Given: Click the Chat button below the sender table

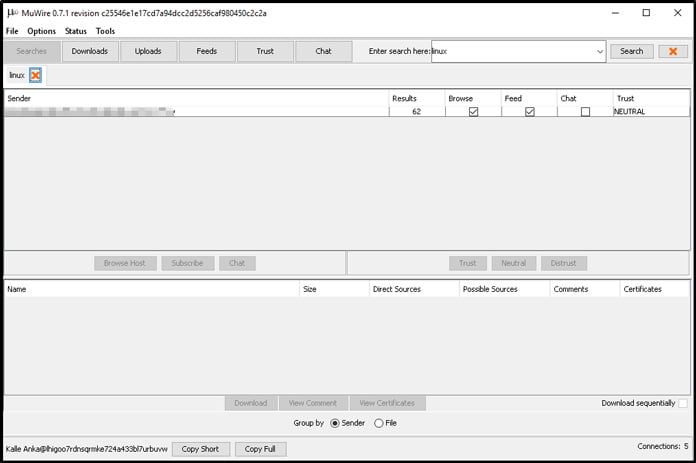Looking at the screenshot, I should pos(237,263).
